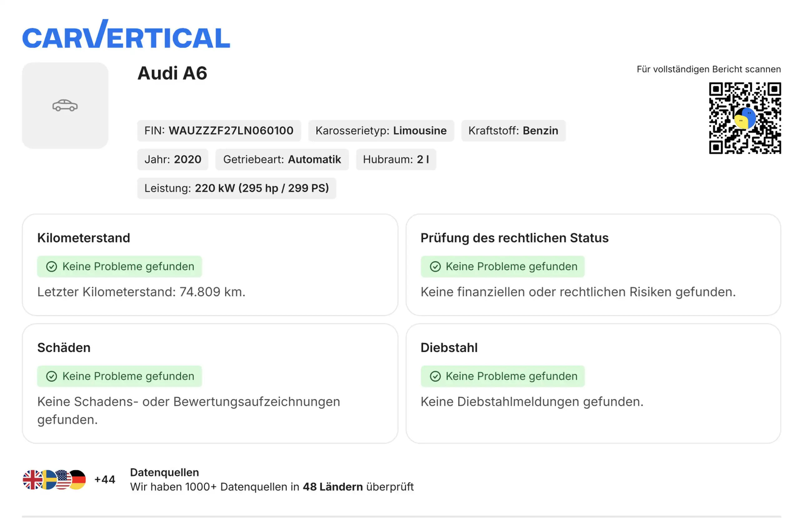Click the Audi A6 title
This screenshot has width=800, height=532.
172,73
